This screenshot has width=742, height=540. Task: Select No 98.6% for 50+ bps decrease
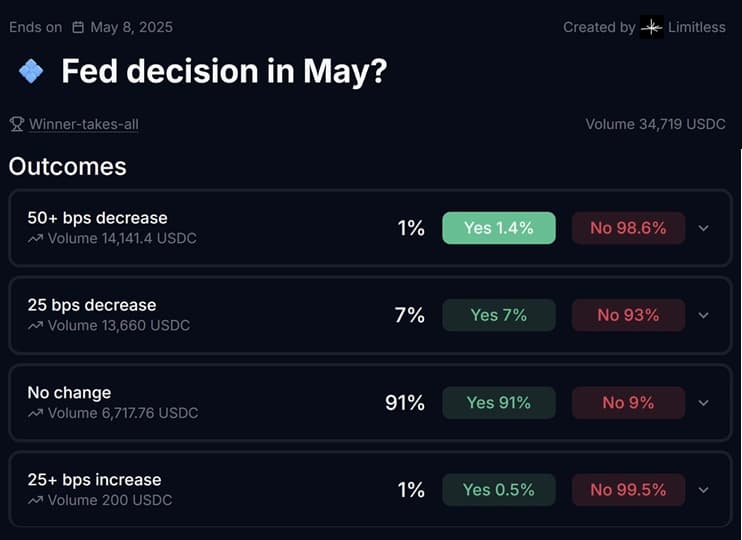(x=628, y=228)
